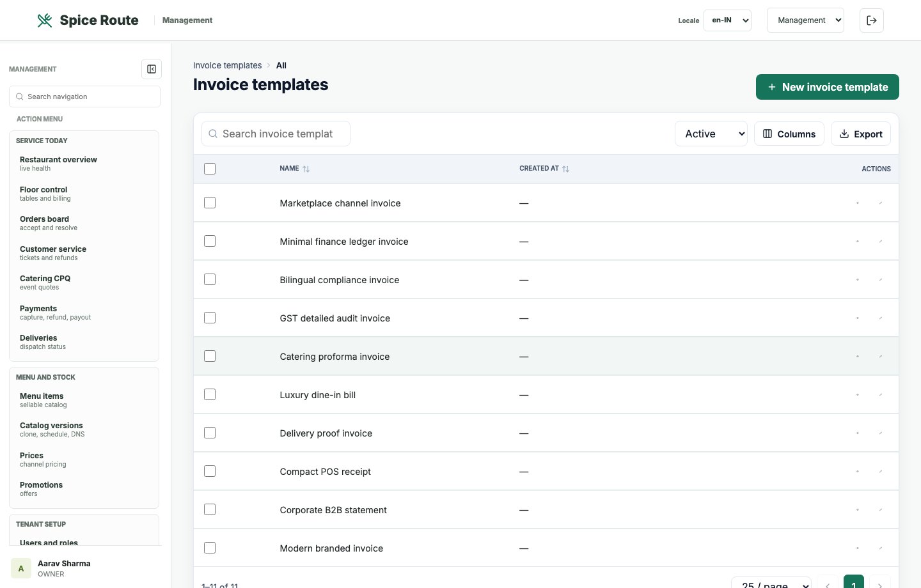Viewport: 921px width, 588px height.
Task: Navigate to Catalog versions
Action: pyautogui.click(x=84, y=429)
